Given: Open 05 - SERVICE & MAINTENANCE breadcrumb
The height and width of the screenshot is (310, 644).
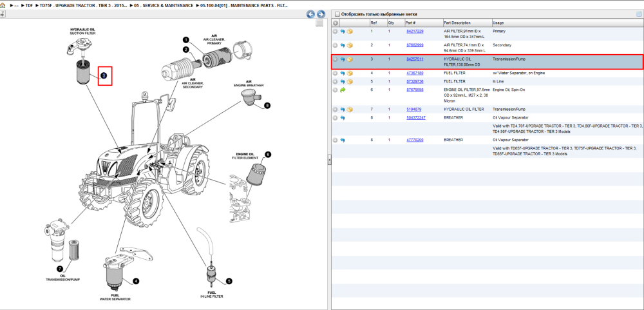Looking at the screenshot, I should click(164, 6).
